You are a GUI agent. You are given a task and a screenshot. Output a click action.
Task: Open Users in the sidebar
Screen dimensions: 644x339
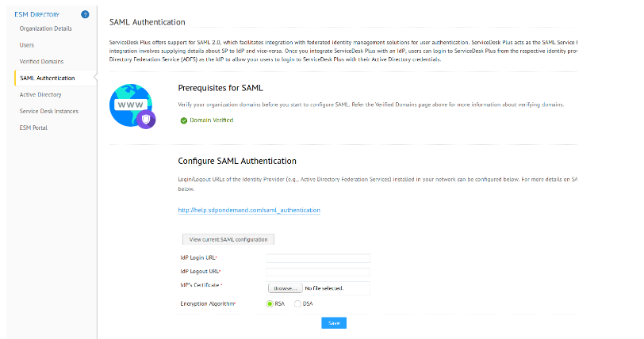pos(27,44)
